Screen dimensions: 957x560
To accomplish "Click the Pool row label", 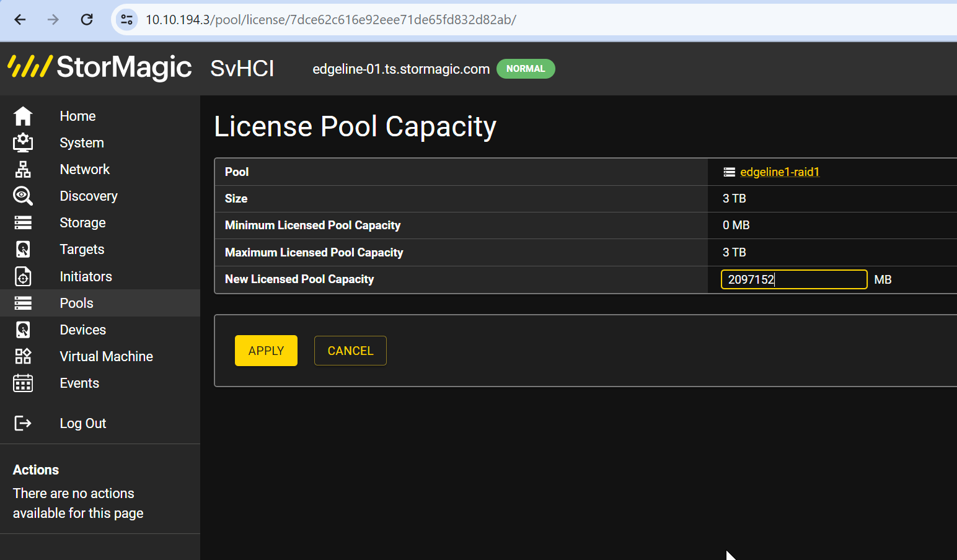I will pyautogui.click(x=237, y=172).
